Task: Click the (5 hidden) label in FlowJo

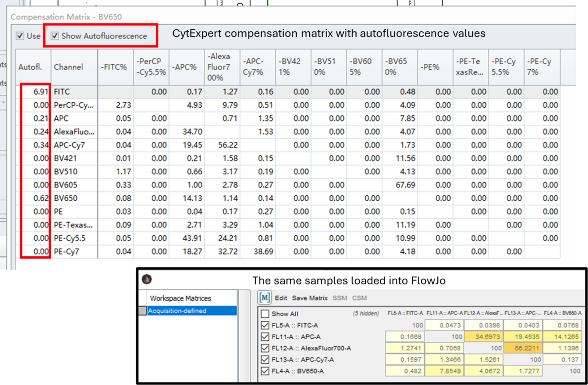Action: pos(366,313)
